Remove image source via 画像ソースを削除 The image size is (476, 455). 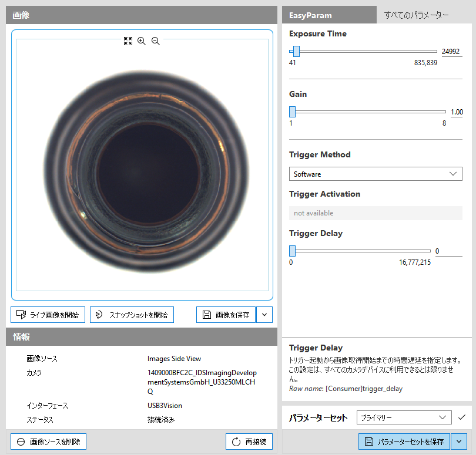coord(48,441)
